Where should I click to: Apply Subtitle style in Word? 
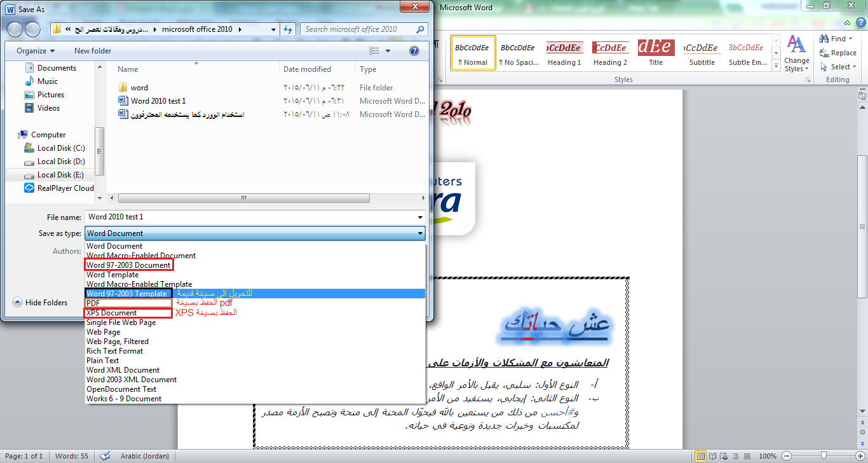click(702, 53)
